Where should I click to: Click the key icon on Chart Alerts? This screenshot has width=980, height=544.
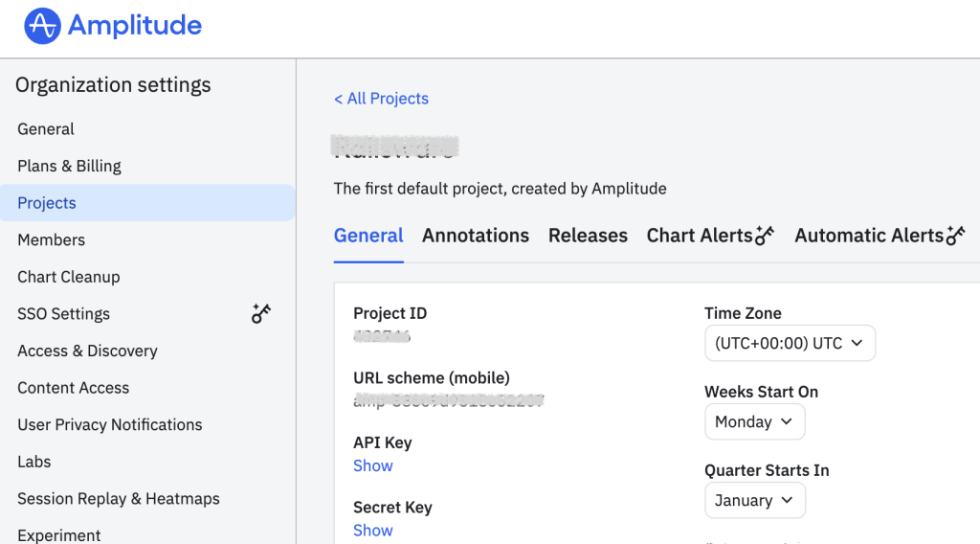point(765,235)
